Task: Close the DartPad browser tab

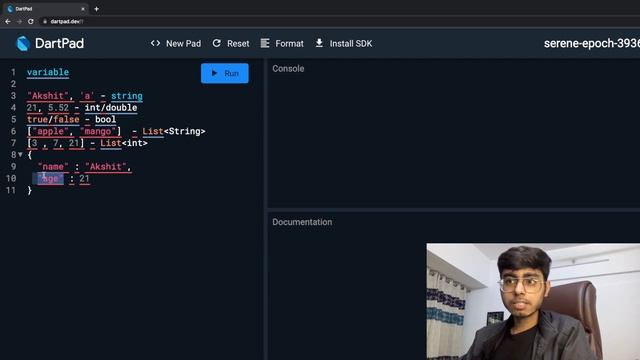Action: click(x=83, y=9)
